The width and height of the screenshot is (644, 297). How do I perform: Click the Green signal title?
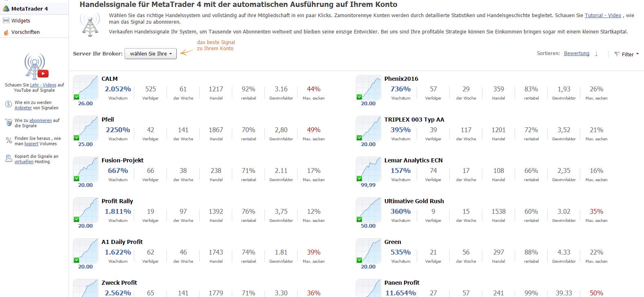tap(393, 242)
